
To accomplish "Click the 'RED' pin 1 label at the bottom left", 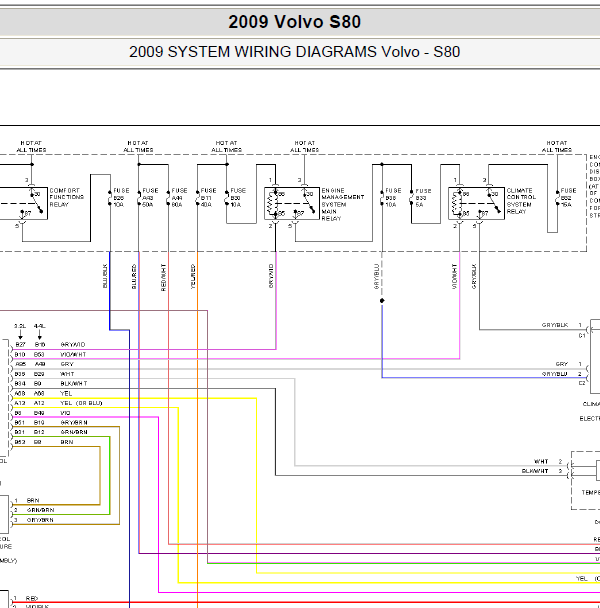I will 32,598.
